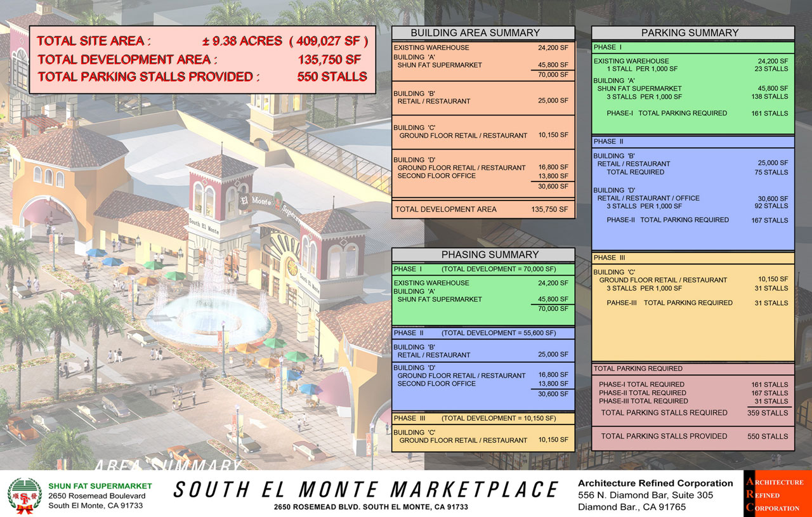Screen dimensions: 812x517
Task: Click the South El Monte Marketplace title
Action: click(366, 490)
